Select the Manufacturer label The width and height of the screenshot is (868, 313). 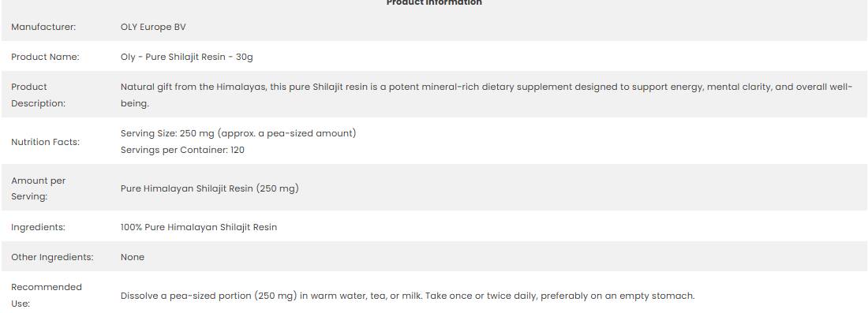pyautogui.click(x=43, y=27)
